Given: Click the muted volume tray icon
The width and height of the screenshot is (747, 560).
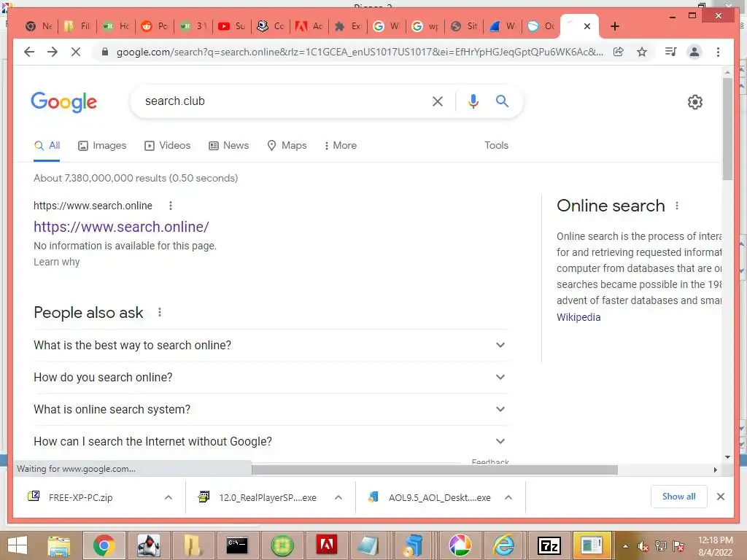Looking at the screenshot, I should [643, 545].
